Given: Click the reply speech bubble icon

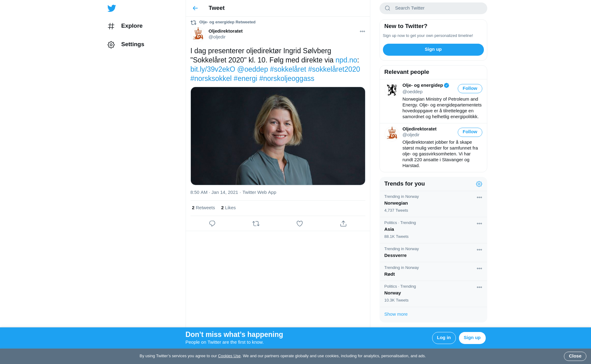Looking at the screenshot, I should tap(212, 224).
